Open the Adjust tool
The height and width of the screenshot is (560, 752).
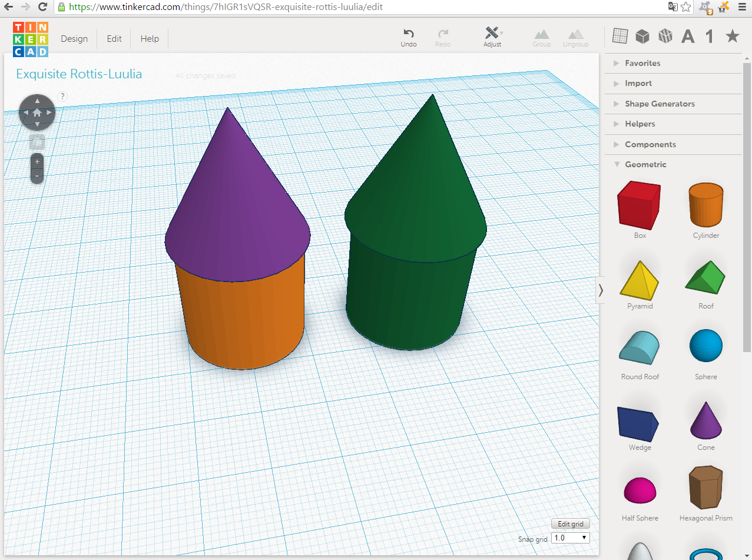tap(492, 37)
